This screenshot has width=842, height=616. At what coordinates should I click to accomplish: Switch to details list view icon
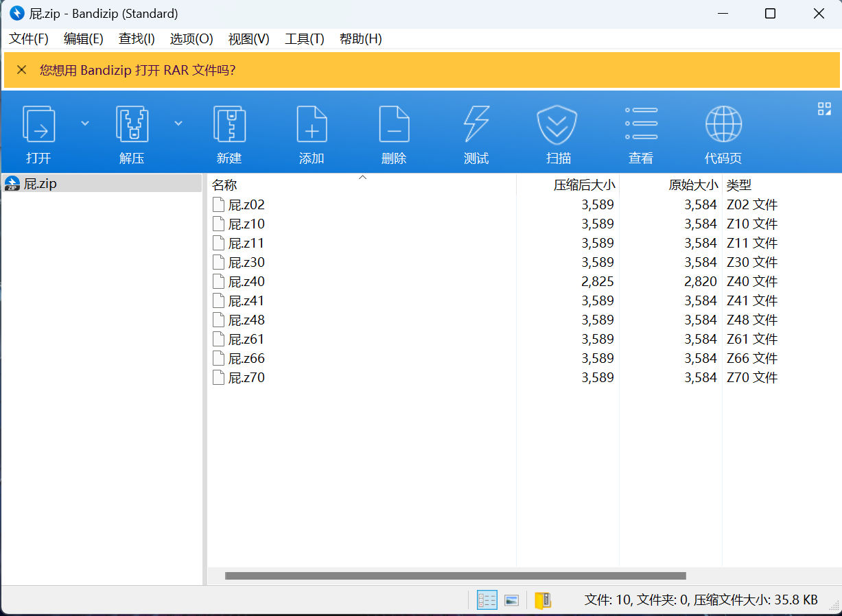tap(487, 600)
